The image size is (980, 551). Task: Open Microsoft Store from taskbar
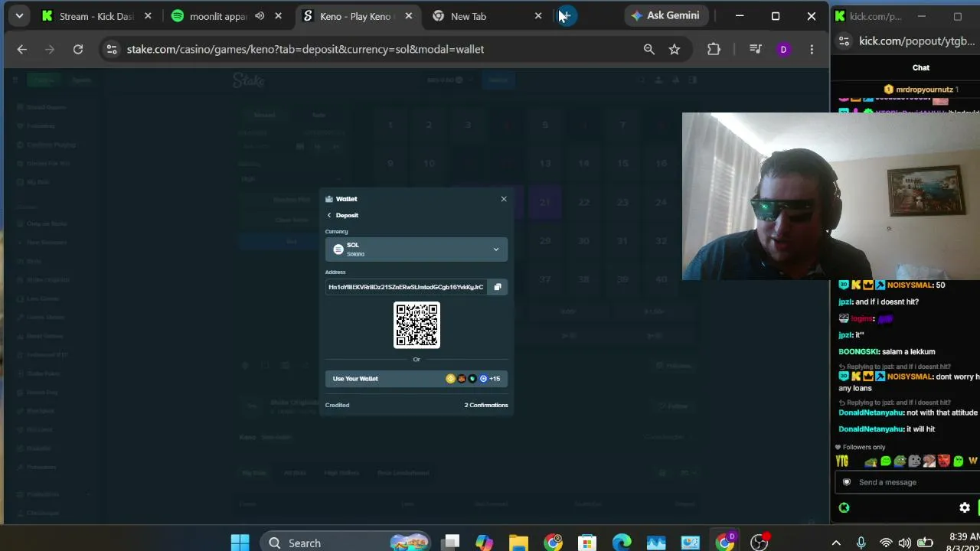pos(587,543)
